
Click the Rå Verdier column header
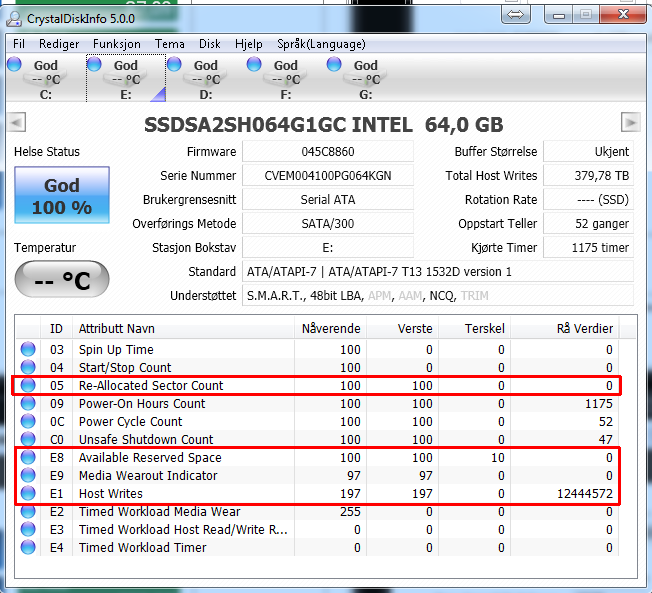pos(565,329)
